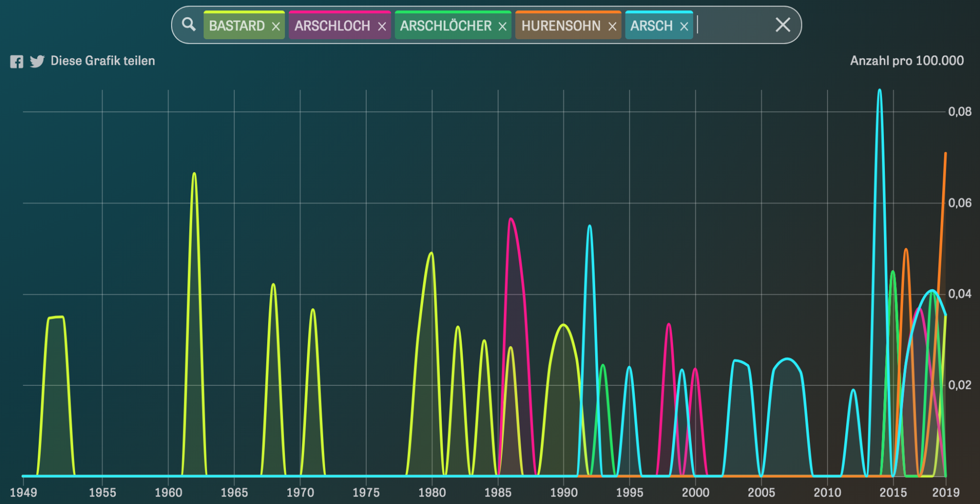Click the 2019 year axis label
980x504 pixels.
946,492
